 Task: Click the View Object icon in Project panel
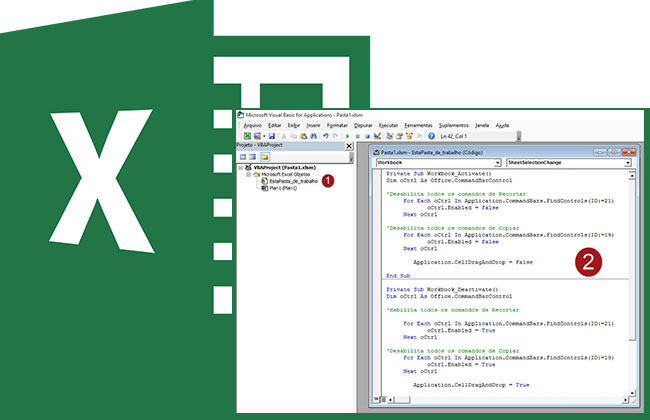[252, 157]
